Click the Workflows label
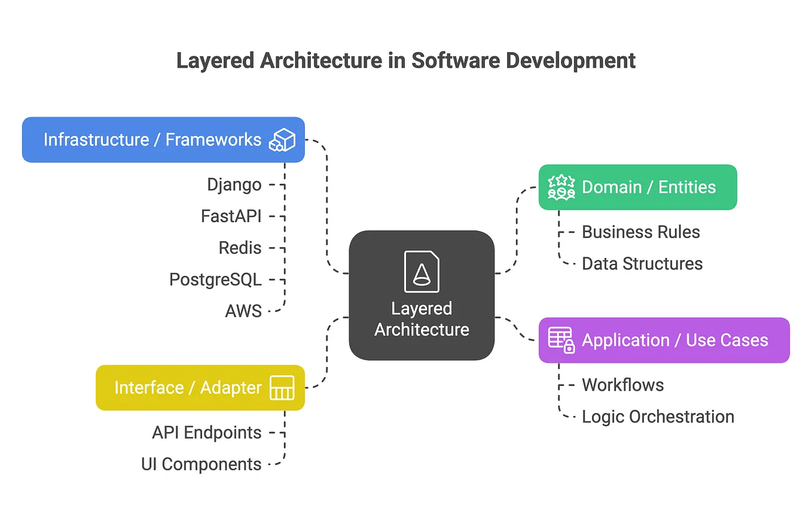This screenshot has height=517, width=812. (622, 385)
